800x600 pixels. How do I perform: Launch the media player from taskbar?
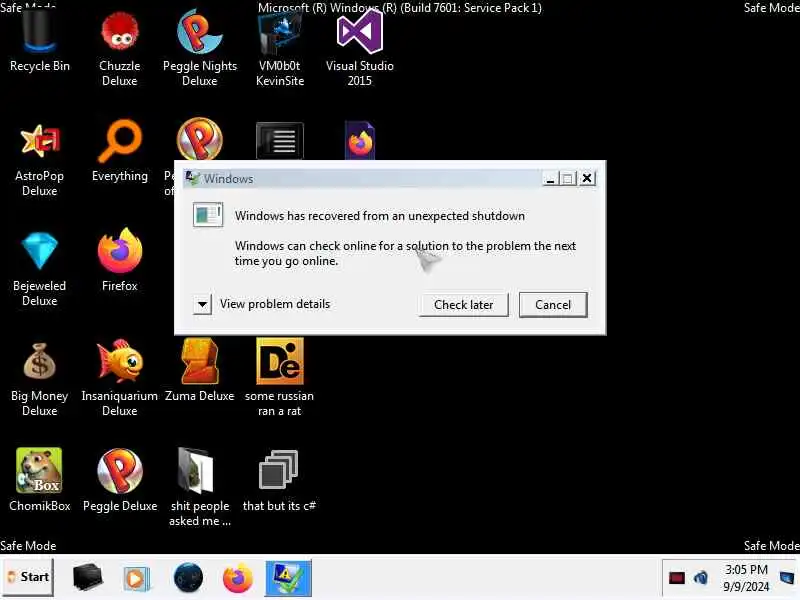coord(136,579)
